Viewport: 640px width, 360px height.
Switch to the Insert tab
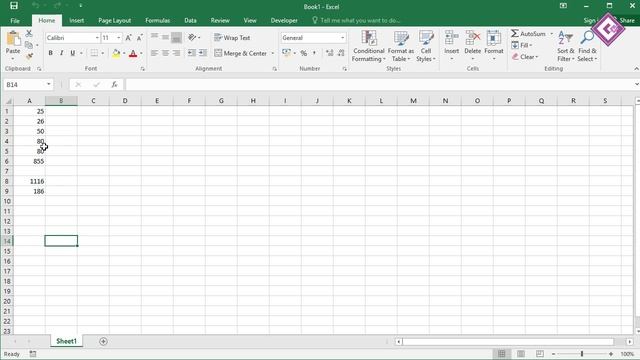[x=76, y=20]
